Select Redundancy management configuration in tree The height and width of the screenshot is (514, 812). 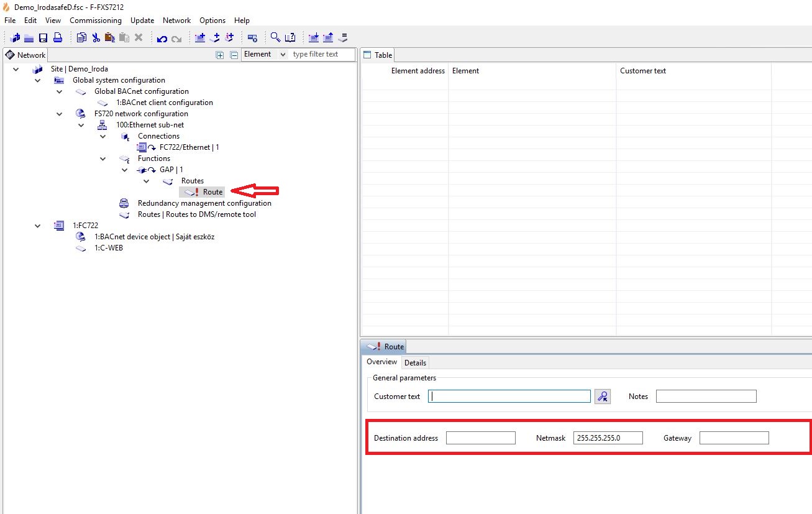click(204, 203)
